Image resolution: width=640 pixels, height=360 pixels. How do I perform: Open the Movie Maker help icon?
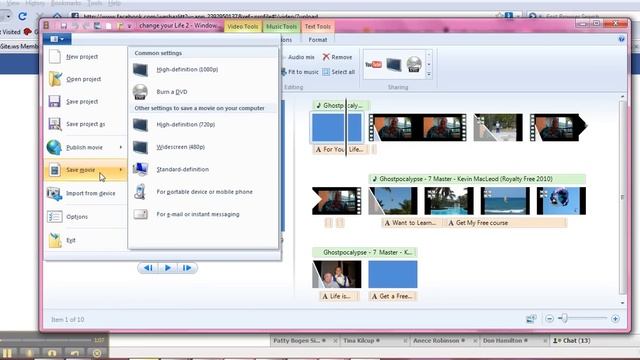click(x=621, y=39)
